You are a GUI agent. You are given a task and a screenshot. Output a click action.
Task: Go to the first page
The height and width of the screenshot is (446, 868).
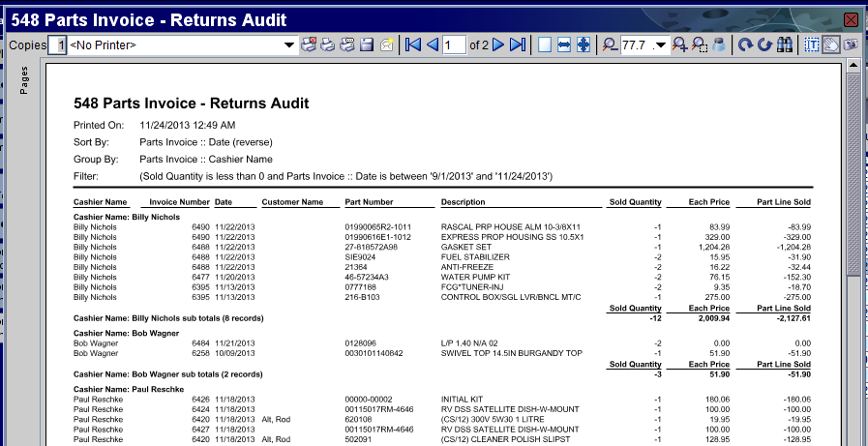413,45
